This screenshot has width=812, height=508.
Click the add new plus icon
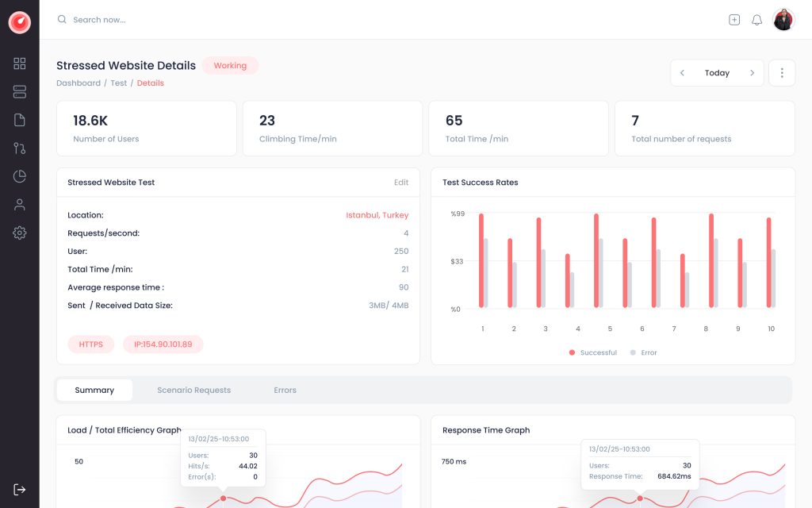(x=734, y=20)
